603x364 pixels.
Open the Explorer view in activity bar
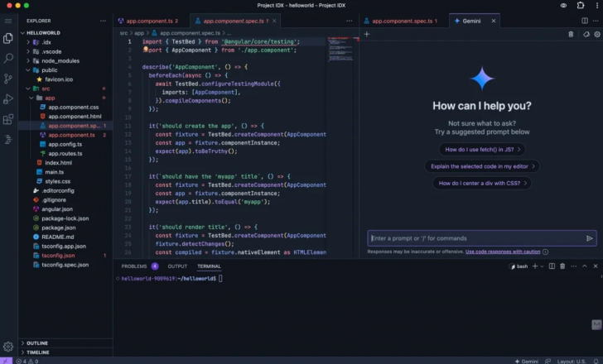coord(8,38)
